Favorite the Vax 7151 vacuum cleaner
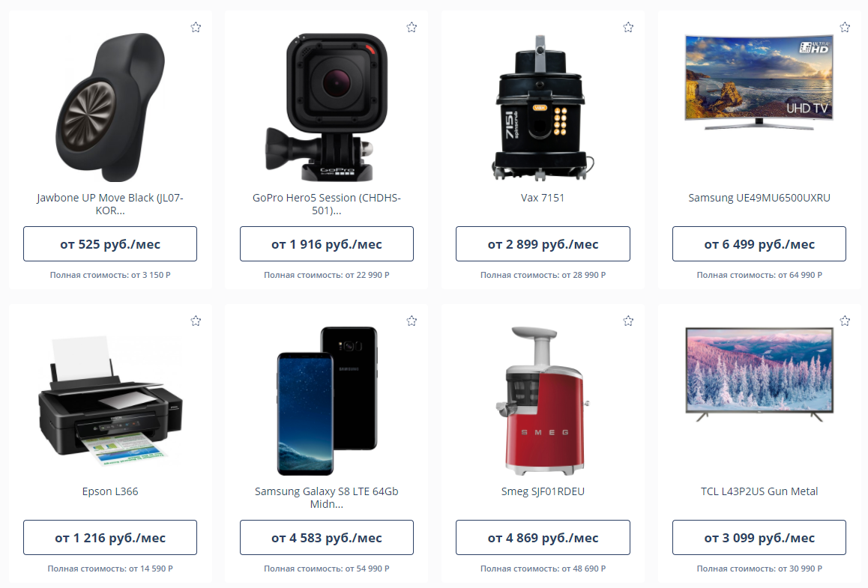 [x=628, y=27]
